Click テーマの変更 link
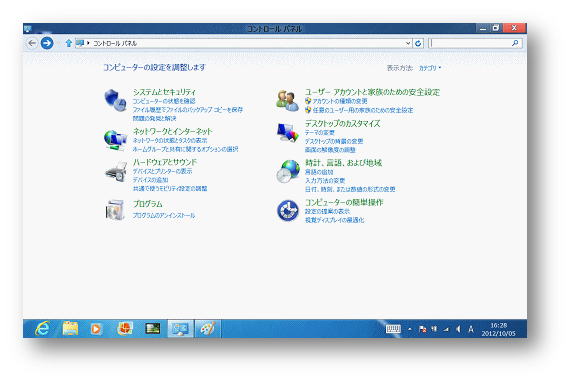Screen dimensions: 569x380 click(x=320, y=132)
